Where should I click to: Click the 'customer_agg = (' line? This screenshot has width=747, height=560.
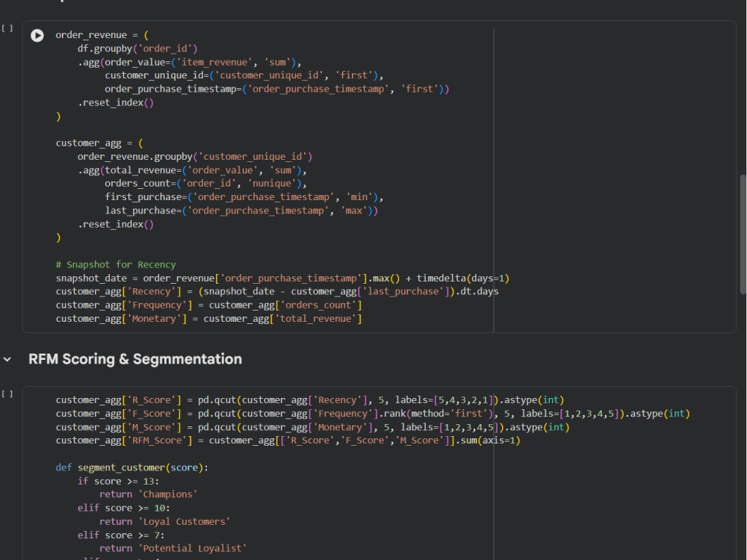click(x=99, y=143)
